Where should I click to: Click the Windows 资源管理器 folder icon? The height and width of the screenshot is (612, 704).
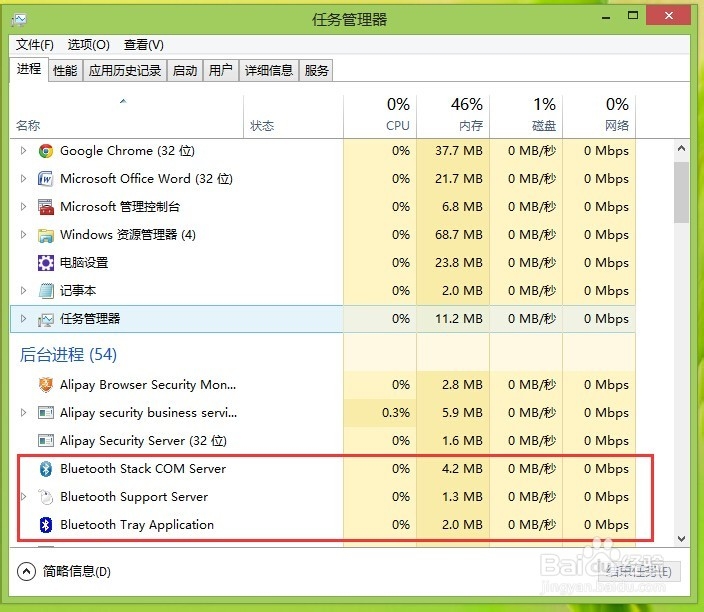pos(46,235)
